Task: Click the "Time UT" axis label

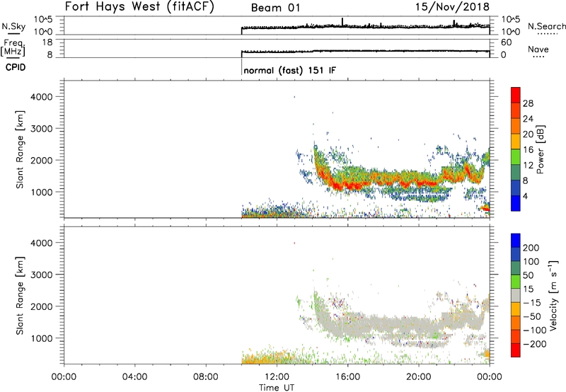Action: click(x=277, y=388)
